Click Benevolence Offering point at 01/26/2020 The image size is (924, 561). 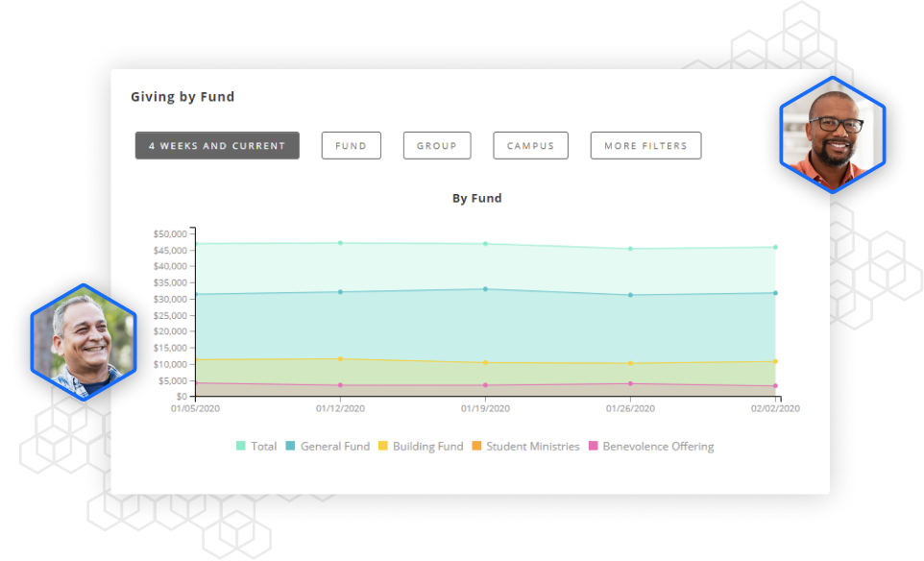[630, 384]
